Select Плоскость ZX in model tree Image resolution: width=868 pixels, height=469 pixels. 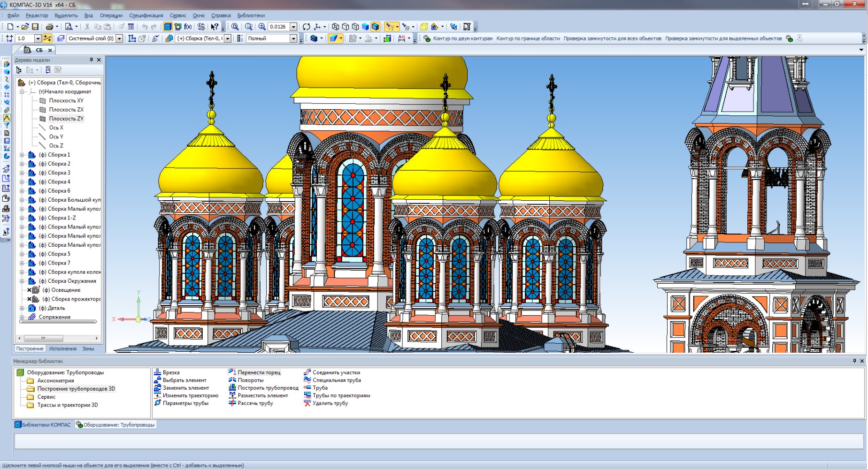[66, 110]
